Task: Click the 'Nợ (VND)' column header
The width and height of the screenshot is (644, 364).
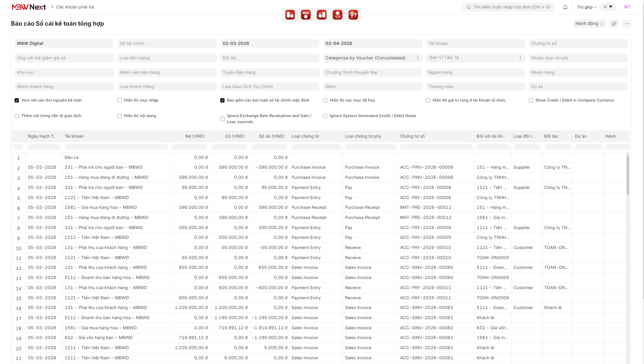Action: click(x=190, y=136)
